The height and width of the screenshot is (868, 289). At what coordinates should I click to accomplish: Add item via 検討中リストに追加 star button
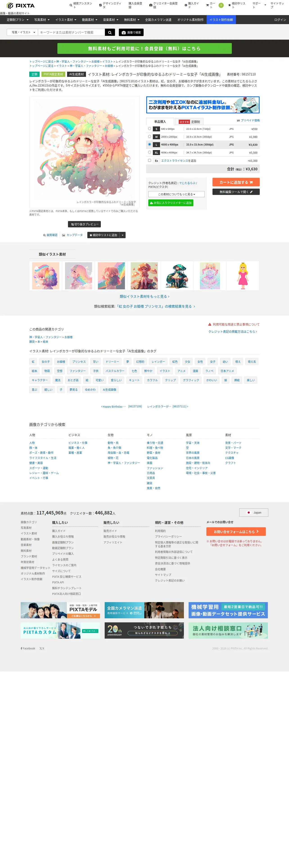[103, 235]
